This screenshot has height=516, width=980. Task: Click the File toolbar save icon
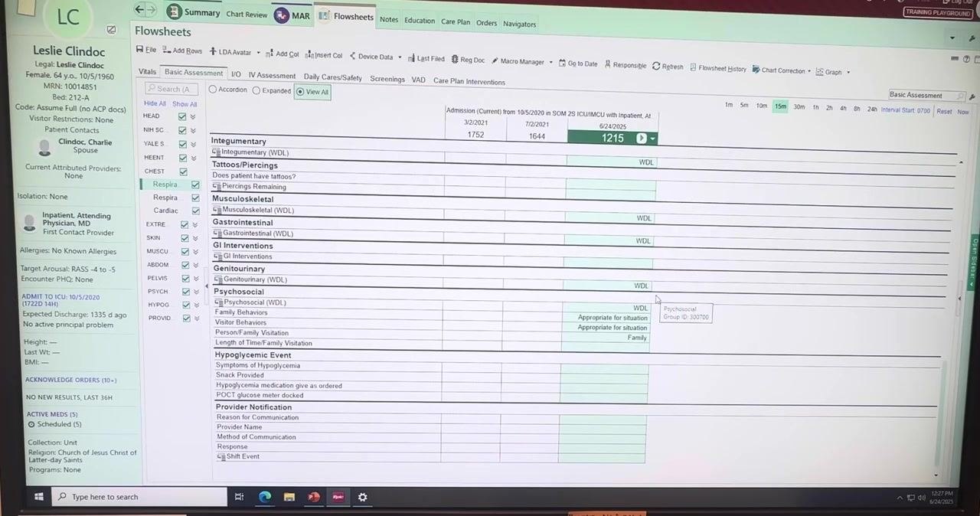(139, 50)
